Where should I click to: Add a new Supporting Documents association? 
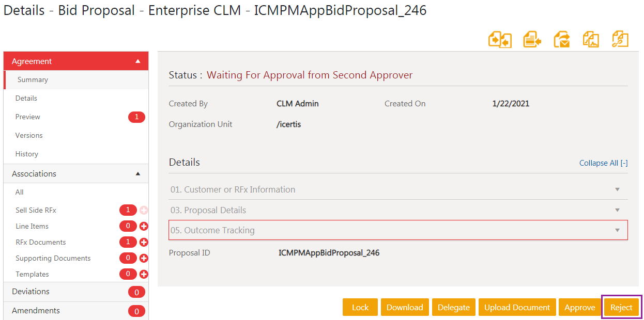[x=144, y=258]
